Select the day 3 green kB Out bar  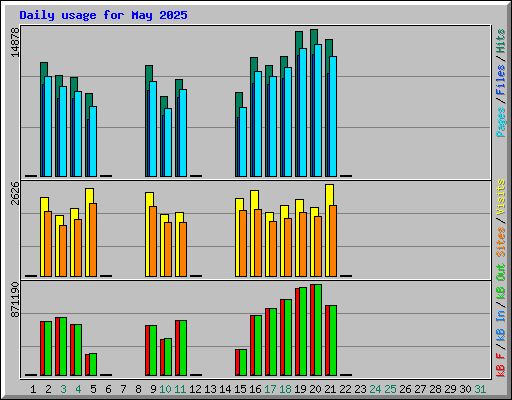tap(63, 347)
